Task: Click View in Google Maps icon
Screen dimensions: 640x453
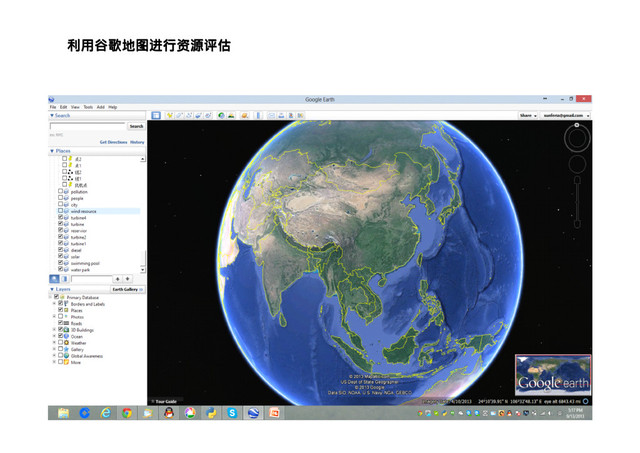Action: tap(301, 115)
